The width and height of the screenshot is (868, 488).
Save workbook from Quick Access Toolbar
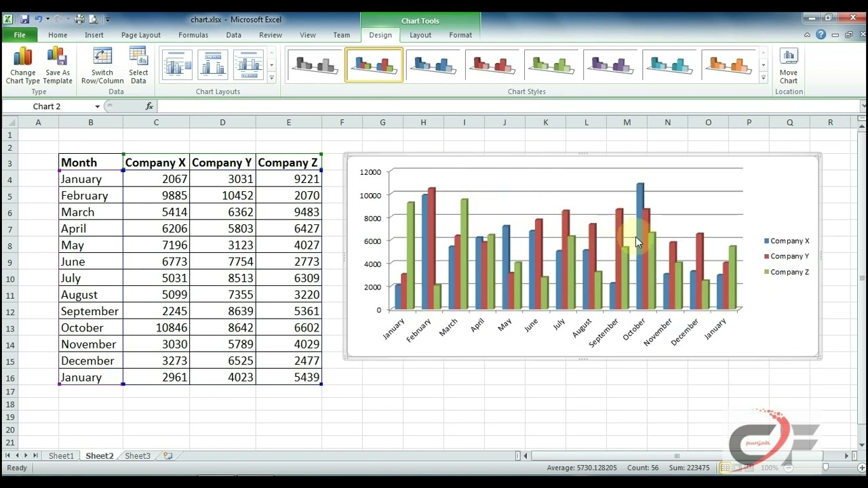(25, 20)
